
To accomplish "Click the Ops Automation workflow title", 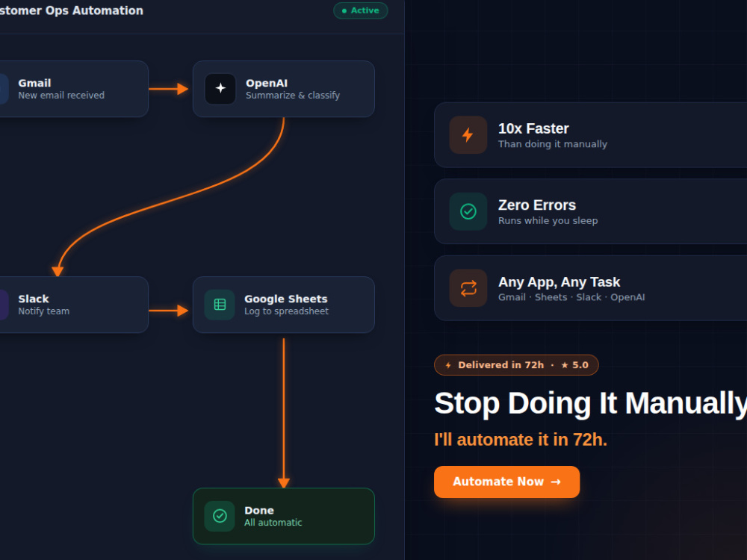I will coord(72,10).
